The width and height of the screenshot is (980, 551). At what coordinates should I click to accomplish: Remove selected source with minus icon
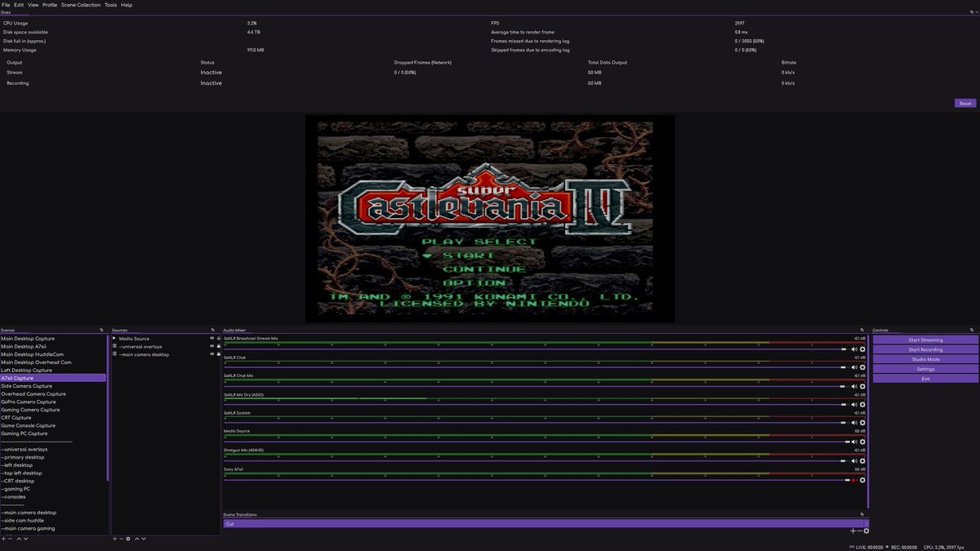[x=122, y=539]
